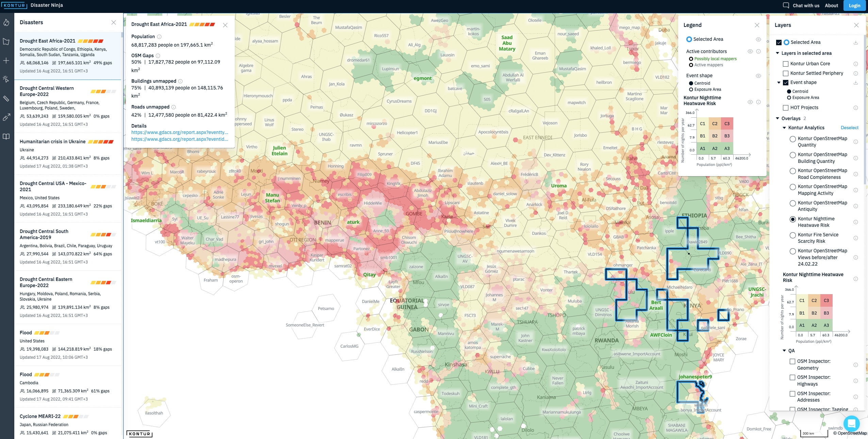Open the Intercom chat bubble button

851,423
